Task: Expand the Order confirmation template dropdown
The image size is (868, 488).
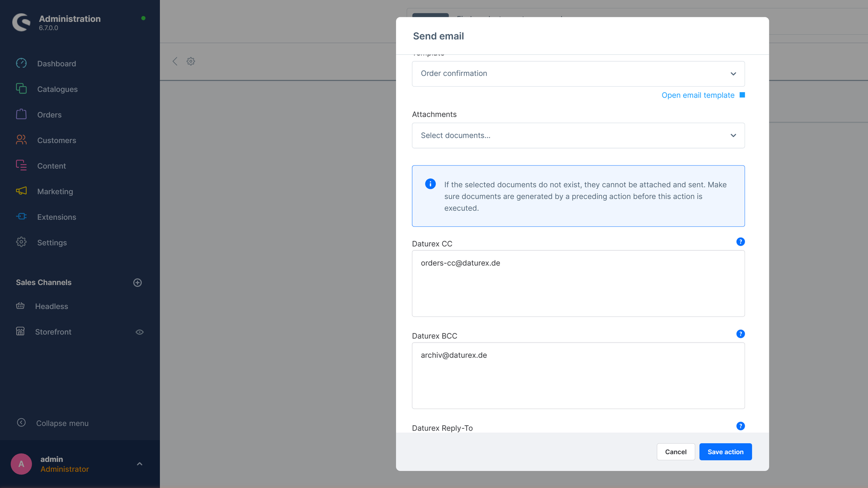Action: pyautogui.click(x=578, y=74)
